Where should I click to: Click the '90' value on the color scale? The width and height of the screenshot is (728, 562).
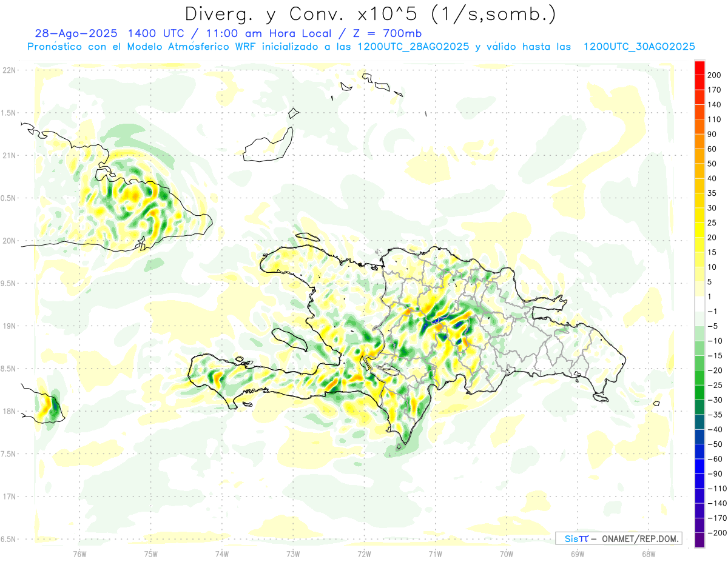click(x=712, y=134)
